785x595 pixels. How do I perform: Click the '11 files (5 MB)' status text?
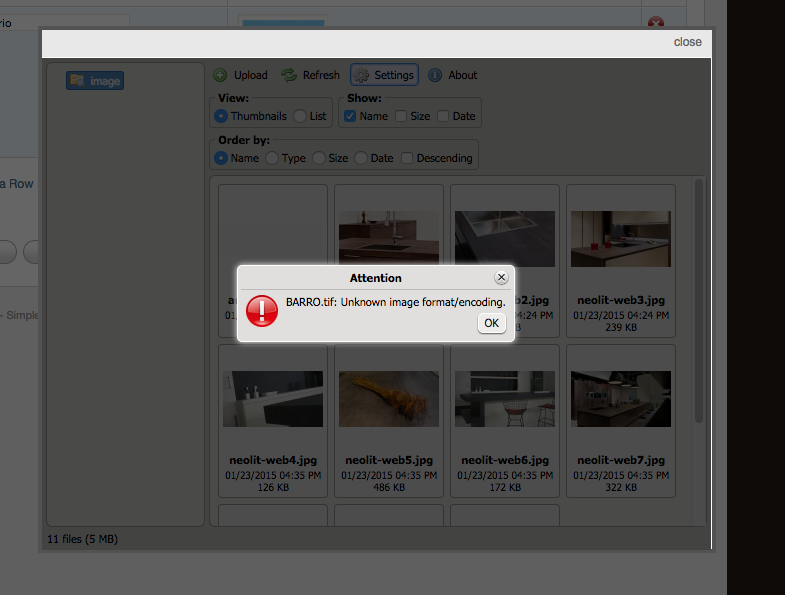[x=83, y=539]
